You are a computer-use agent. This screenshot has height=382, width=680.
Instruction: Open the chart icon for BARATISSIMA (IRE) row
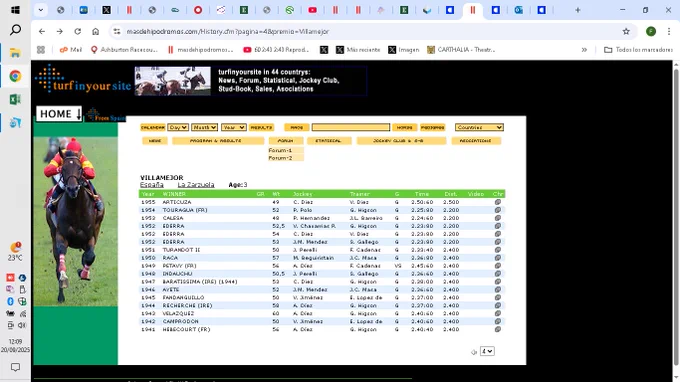pyautogui.click(x=497, y=281)
